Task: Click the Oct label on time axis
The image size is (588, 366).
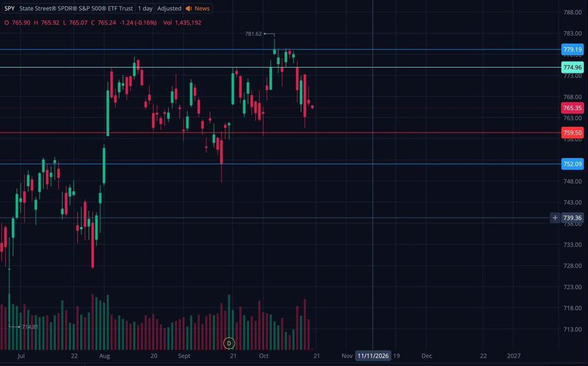Action: [264, 356]
